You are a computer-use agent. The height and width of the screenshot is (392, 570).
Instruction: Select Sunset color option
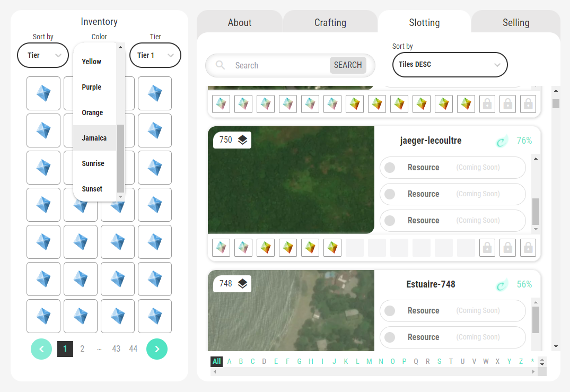(94, 189)
